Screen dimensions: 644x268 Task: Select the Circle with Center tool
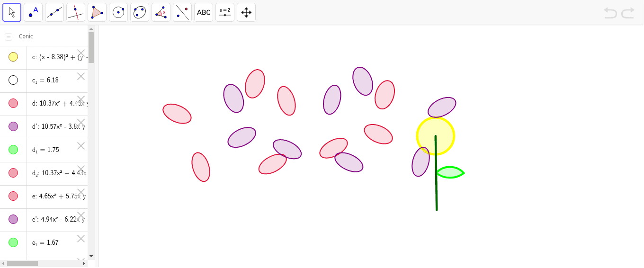[118, 12]
